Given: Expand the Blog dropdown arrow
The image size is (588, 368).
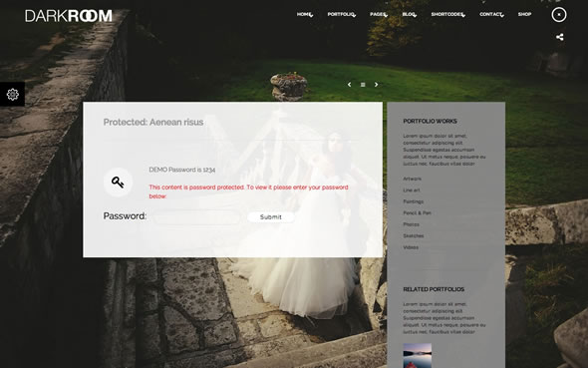Looking at the screenshot, I should point(415,16).
